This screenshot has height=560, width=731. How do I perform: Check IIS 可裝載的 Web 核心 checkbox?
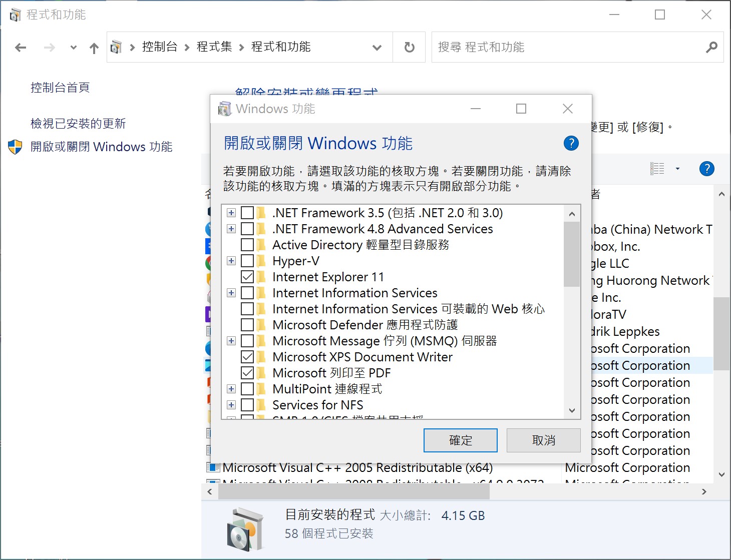pyautogui.click(x=247, y=309)
